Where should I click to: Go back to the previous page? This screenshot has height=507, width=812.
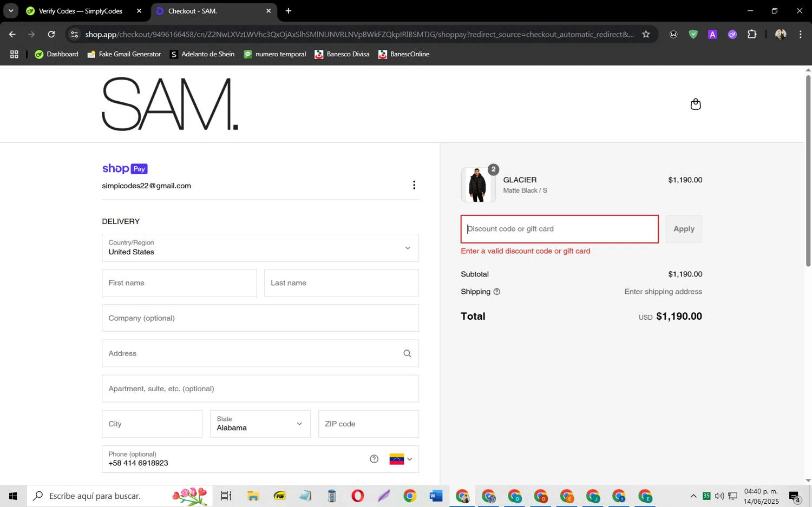12,34
